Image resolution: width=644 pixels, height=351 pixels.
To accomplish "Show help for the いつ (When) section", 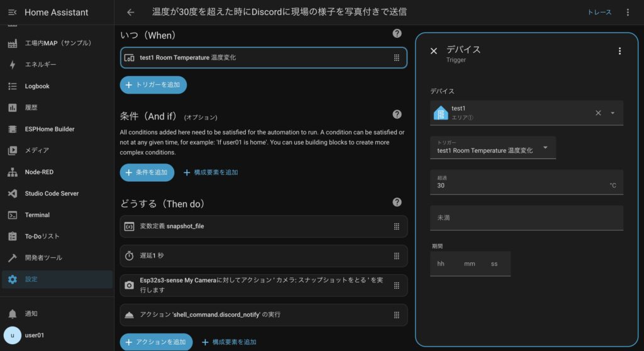I will pos(397,34).
